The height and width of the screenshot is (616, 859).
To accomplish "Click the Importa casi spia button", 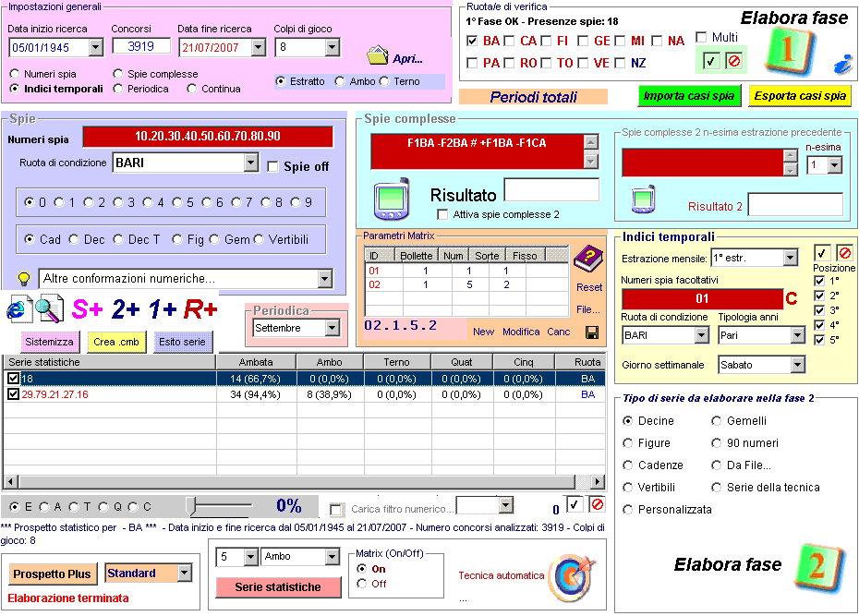I will click(x=689, y=96).
